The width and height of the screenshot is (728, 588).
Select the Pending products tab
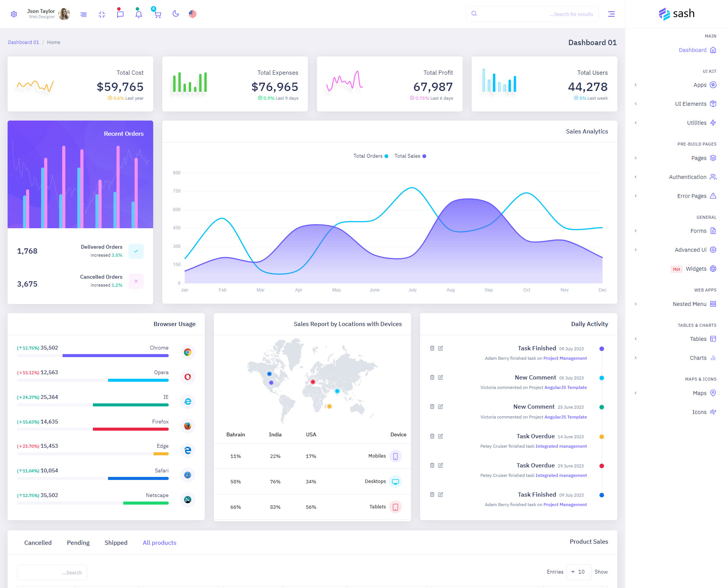tap(78, 543)
